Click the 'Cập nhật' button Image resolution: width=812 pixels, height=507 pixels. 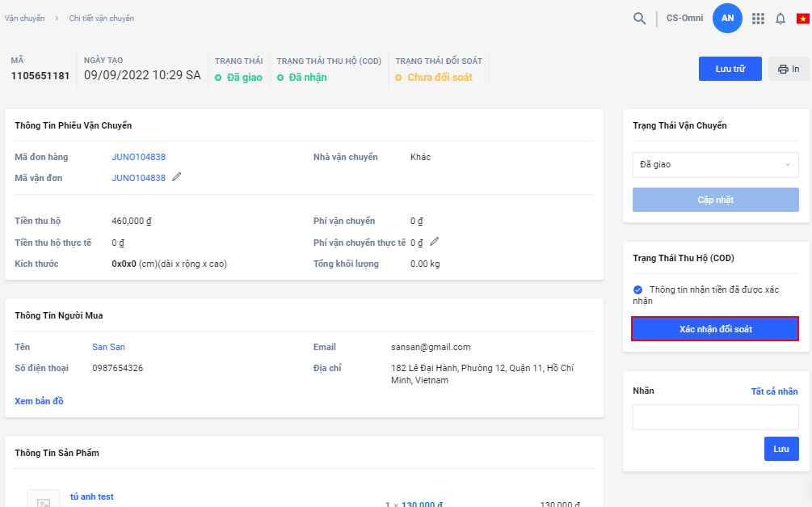click(x=715, y=200)
